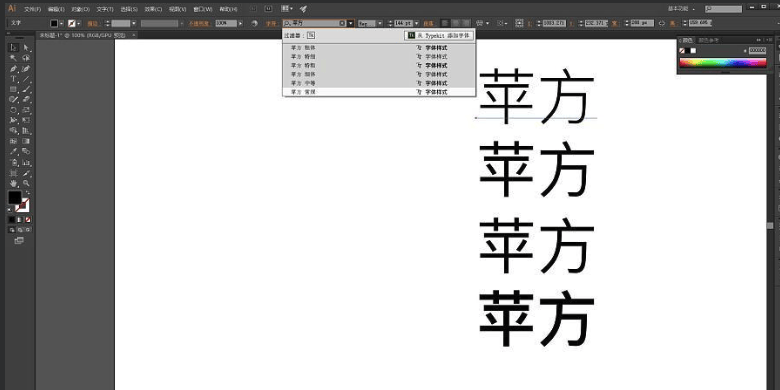The width and height of the screenshot is (780, 390).
Task: Select the Gradient tool
Action: pos(26,141)
